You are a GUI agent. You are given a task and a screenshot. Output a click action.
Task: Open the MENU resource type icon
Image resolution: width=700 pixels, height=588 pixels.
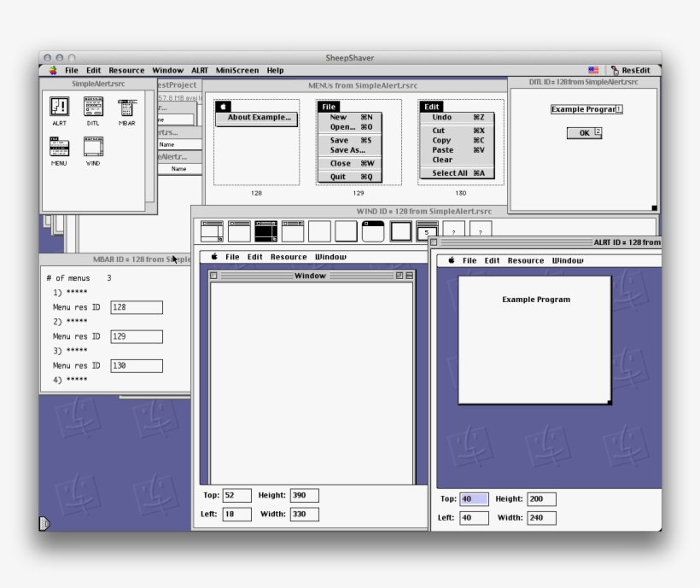click(58, 148)
